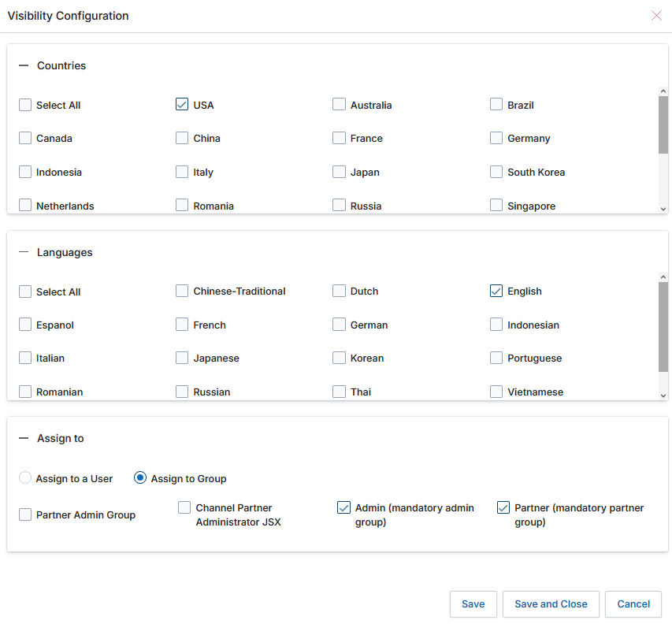Check the Thai checkbox
Screen dimensions: 672x624
(339, 392)
